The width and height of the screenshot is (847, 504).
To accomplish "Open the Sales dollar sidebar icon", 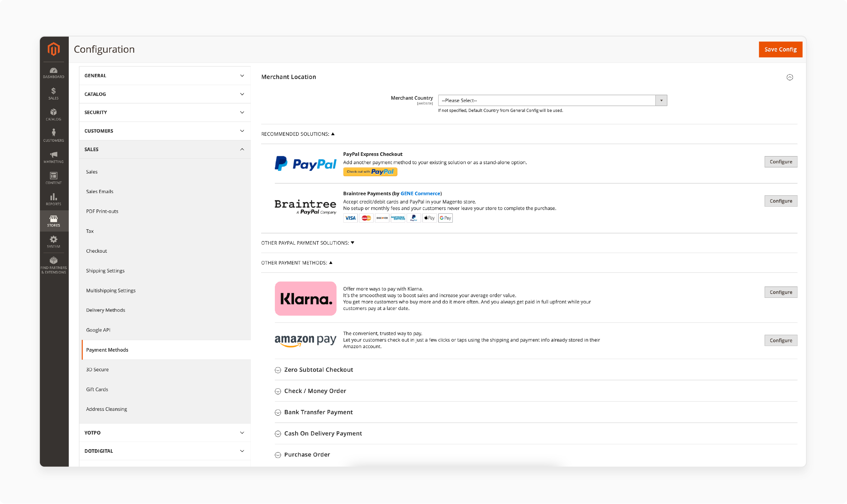I will click(x=54, y=93).
